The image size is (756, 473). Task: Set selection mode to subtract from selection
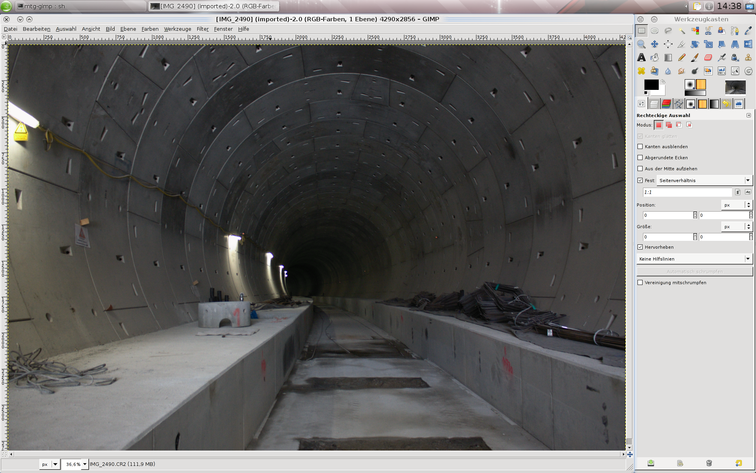pyautogui.click(x=679, y=125)
